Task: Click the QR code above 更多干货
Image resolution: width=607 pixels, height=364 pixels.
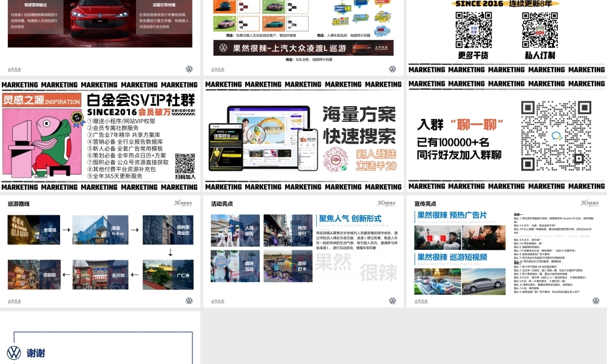Action: [473, 30]
